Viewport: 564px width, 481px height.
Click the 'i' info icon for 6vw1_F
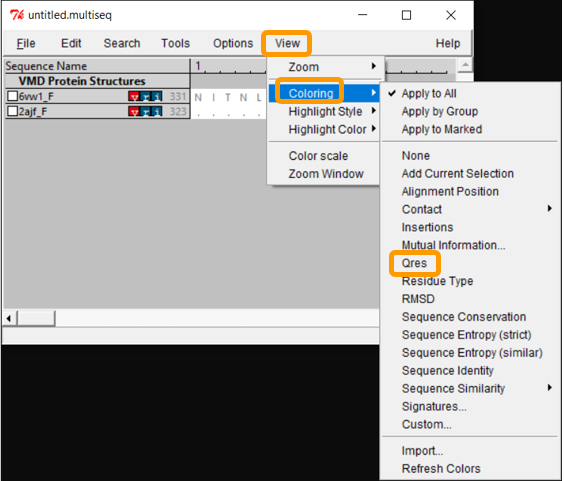click(156, 96)
